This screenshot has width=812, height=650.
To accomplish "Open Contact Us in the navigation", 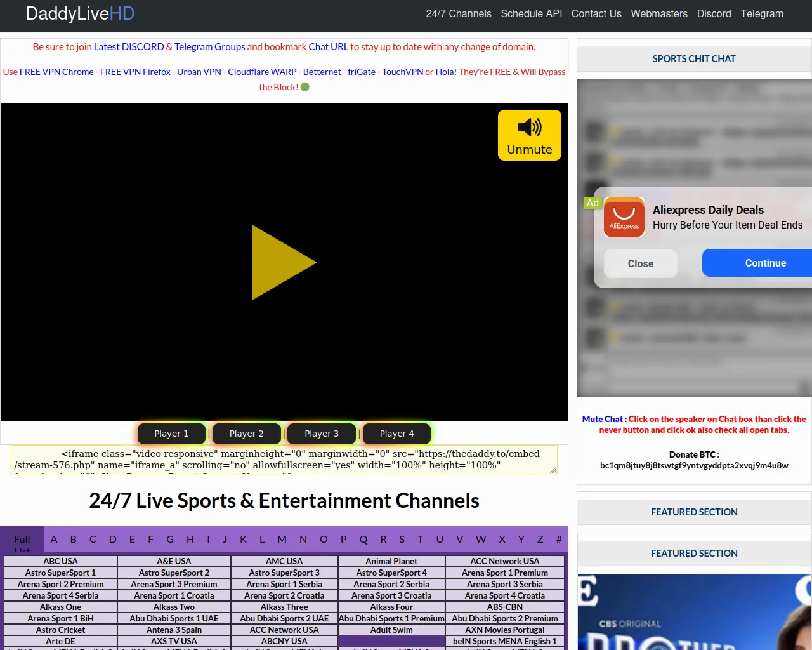I will (596, 13).
